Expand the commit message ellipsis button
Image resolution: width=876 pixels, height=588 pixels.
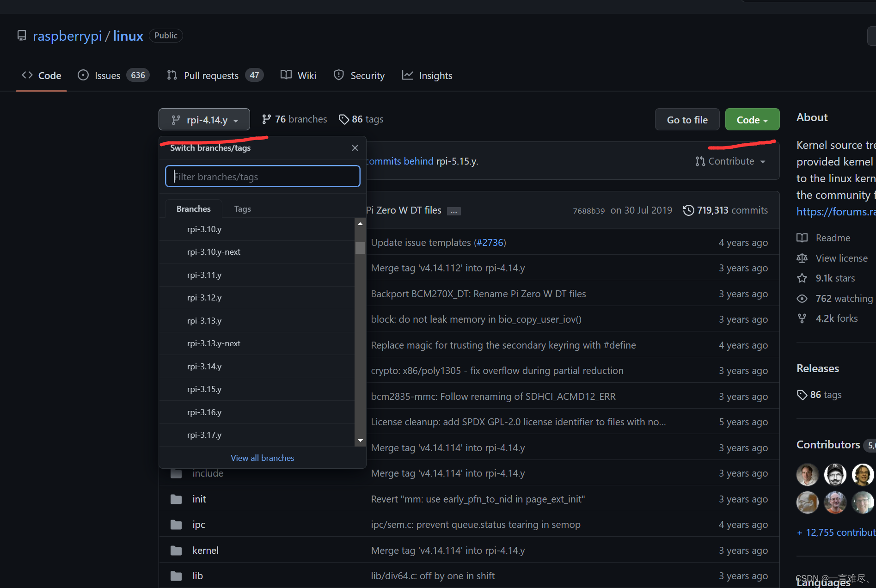pyautogui.click(x=454, y=211)
